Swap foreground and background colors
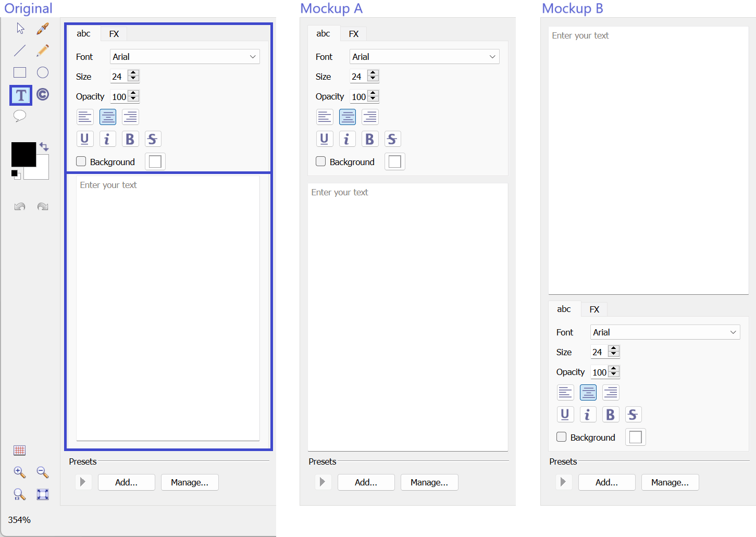 (44, 147)
